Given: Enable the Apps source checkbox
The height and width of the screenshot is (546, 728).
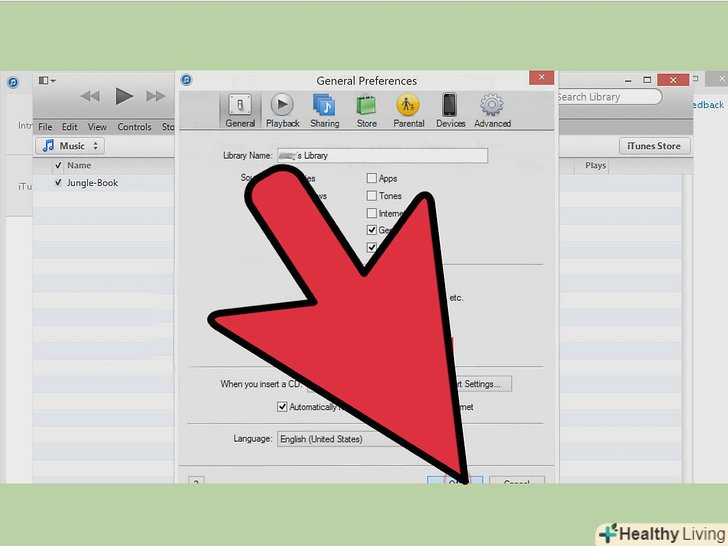Looking at the screenshot, I should [x=371, y=178].
